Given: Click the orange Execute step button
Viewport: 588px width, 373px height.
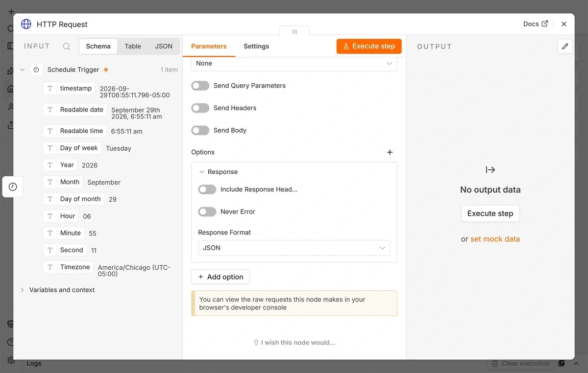Looking at the screenshot, I should point(369,47).
